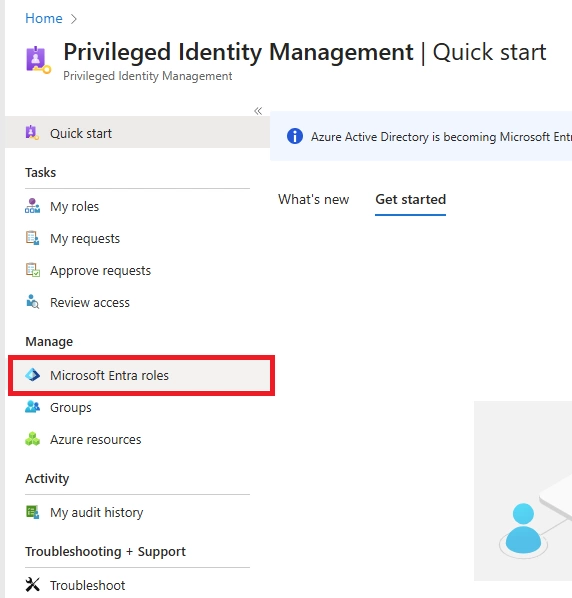Click the blue info icon in banner
The width and height of the screenshot is (572, 598).
point(295,136)
